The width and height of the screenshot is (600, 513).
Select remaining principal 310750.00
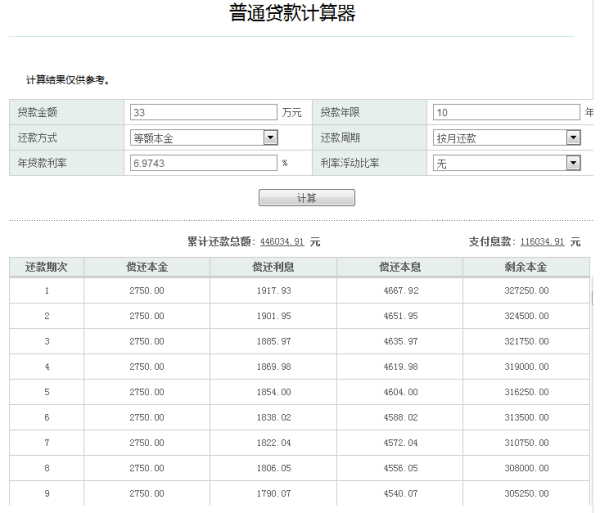coord(527,443)
